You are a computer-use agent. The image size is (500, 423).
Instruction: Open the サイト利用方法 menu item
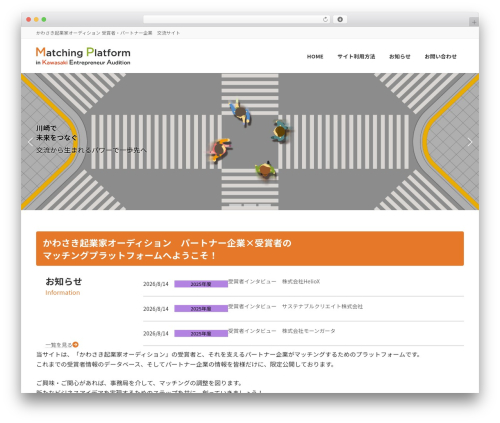point(356,57)
